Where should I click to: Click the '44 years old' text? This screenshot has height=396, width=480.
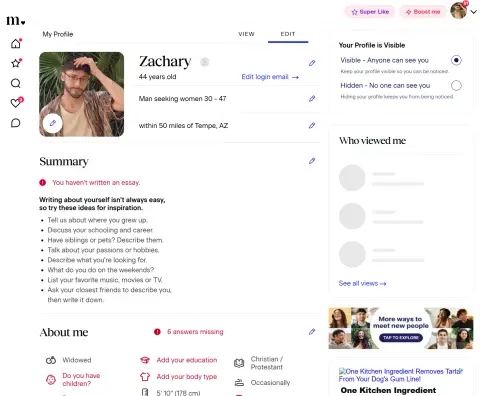(x=158, y=77)
